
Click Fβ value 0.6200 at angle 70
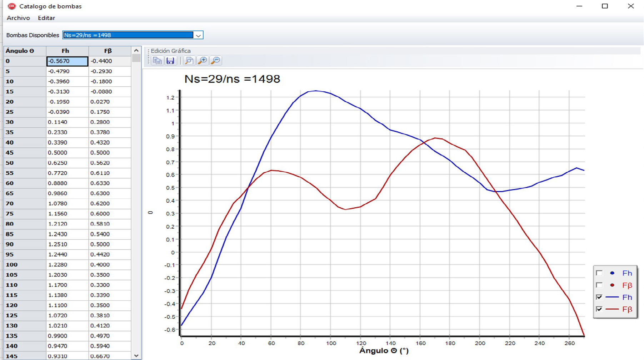[x=110, y=203]
